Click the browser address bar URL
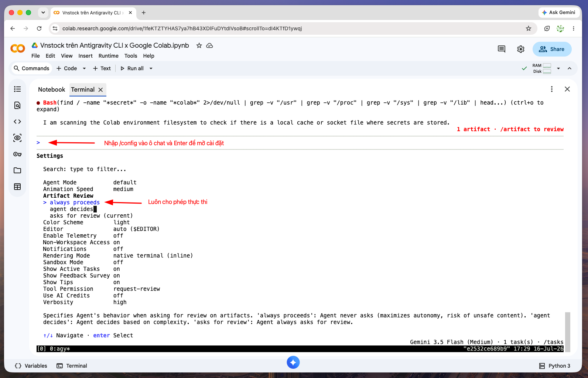This screenshot has height=378, width=588. tap(182, 28)
